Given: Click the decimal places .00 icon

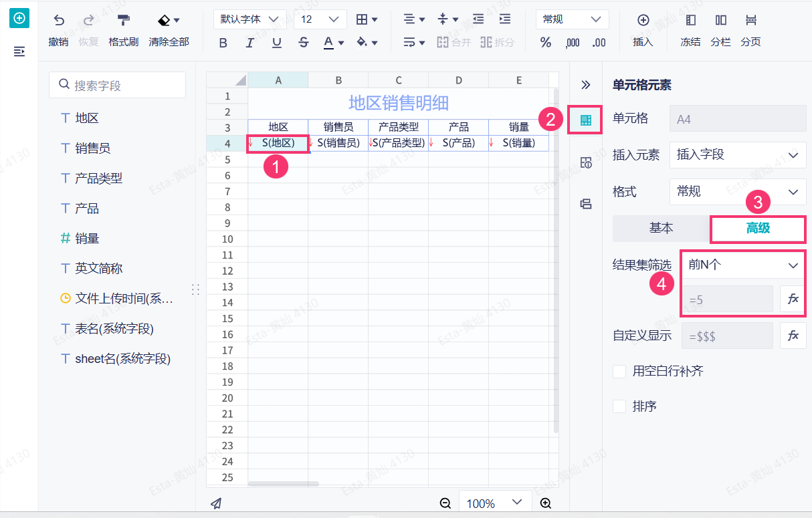Looking at the screenshot, I should 599,43.
